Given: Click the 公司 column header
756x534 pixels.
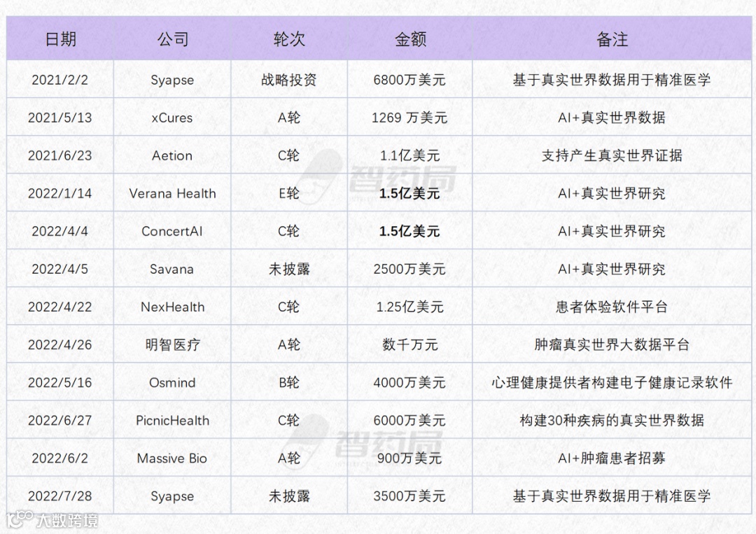Looking at the screenshot, I should 173,39.
